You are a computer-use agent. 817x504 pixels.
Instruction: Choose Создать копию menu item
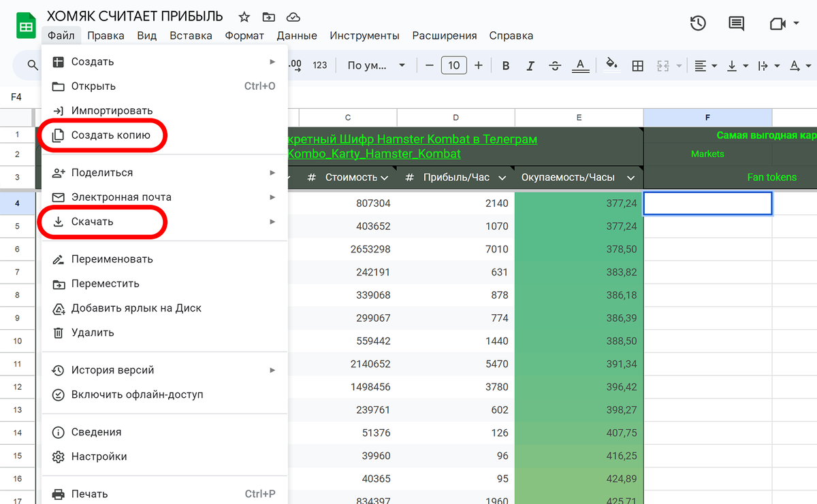tap(165, 135)
